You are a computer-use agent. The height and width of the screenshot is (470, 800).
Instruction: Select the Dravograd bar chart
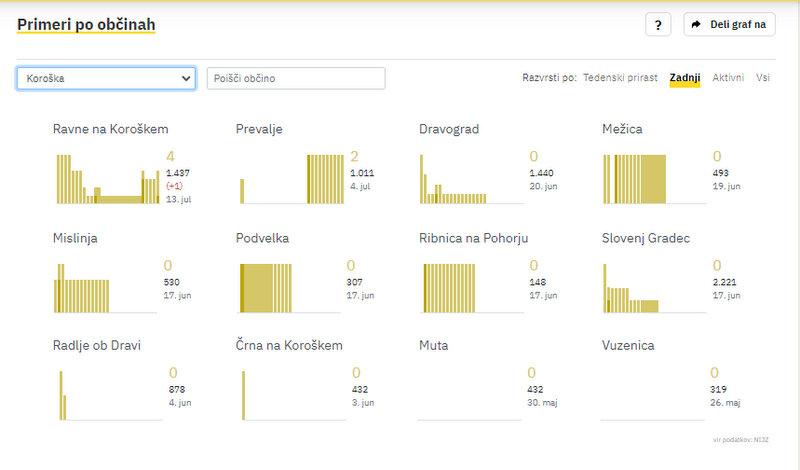(473, 178)
